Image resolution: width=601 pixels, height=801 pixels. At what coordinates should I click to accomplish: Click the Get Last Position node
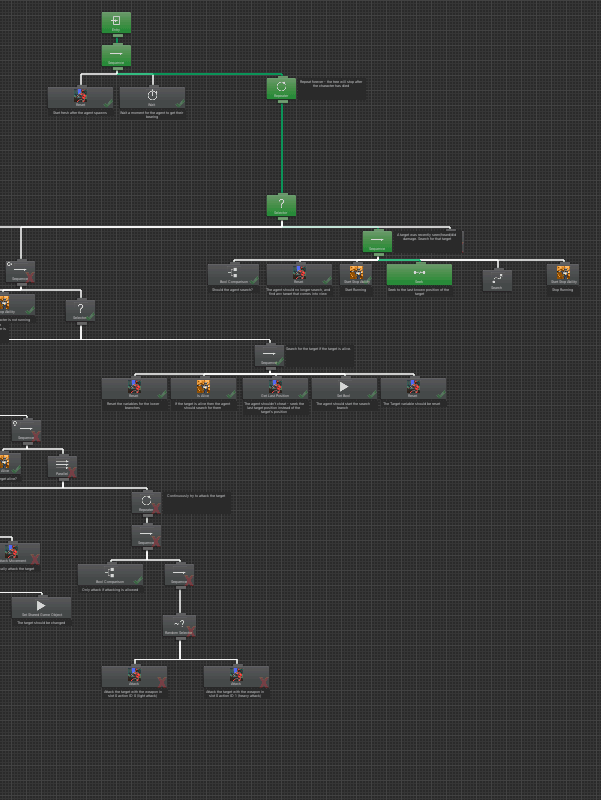point(275,388)
